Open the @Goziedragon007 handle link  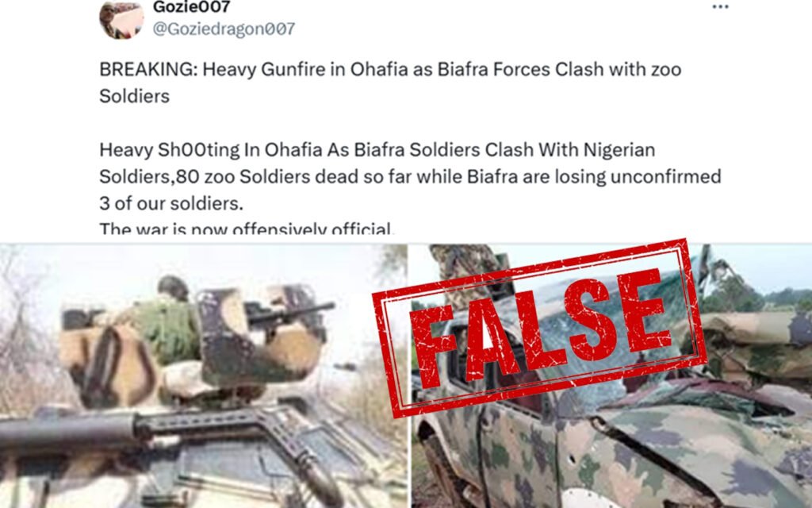(224, 29)
